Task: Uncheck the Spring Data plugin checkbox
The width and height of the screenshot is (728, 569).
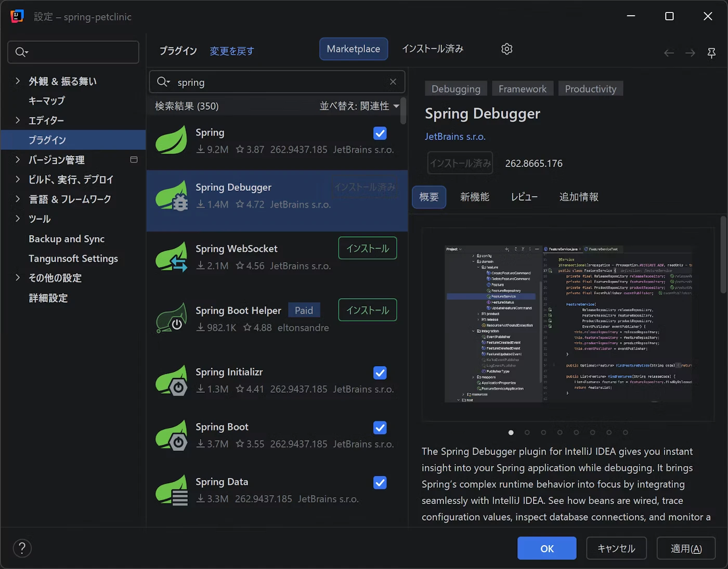Action: 380,483
